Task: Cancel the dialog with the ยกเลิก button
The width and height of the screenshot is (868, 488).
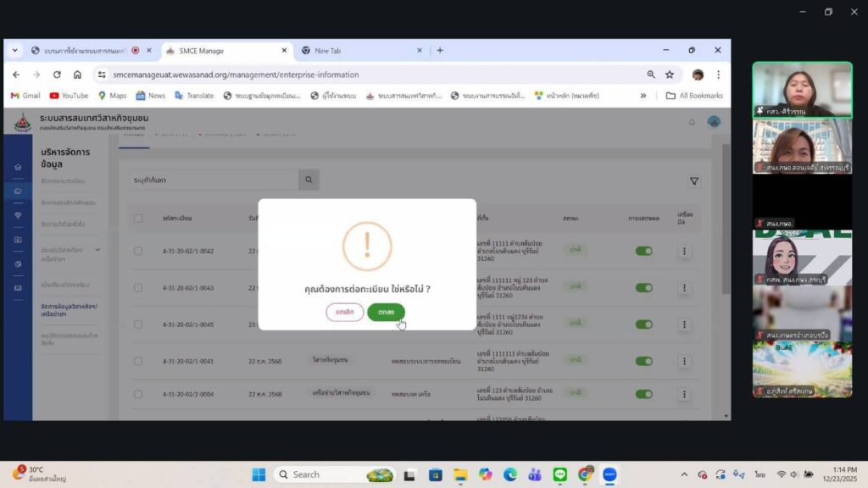Action: pyautogui.click(x=345, y=312)
